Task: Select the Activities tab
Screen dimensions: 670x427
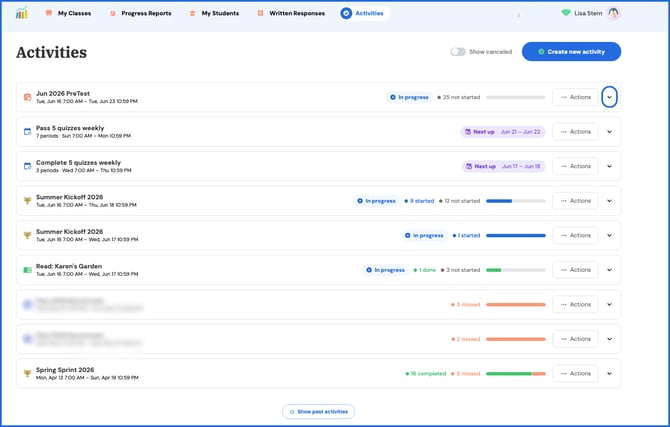Action: 363,13
